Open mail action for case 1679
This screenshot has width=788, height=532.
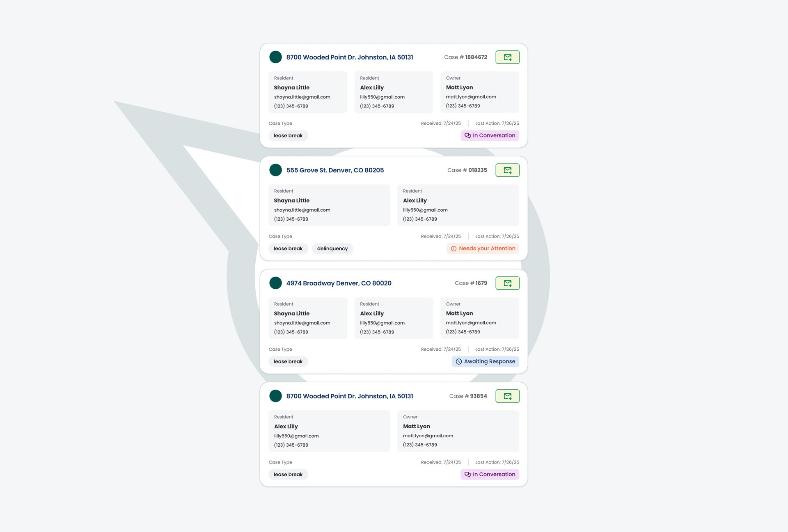[507, 283]
